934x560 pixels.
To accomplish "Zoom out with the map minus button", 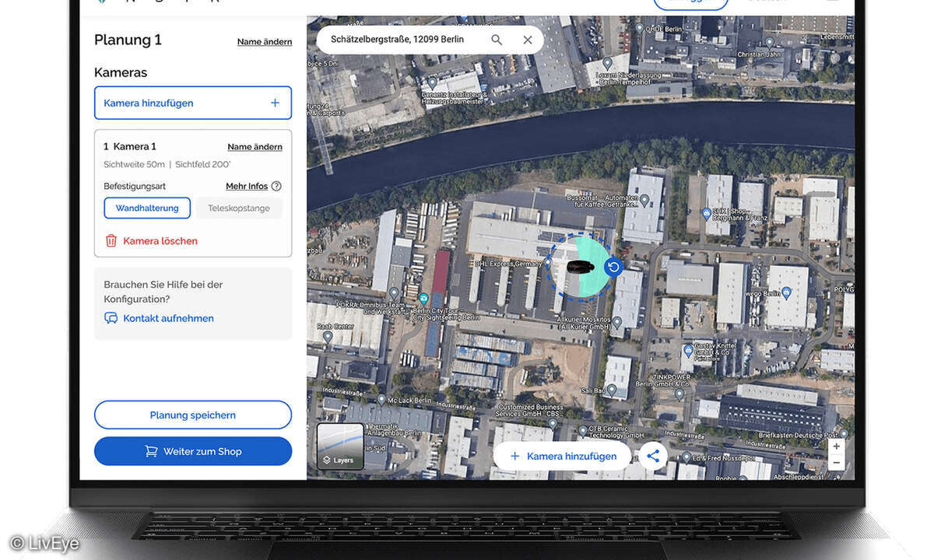I will click(837, 462).
